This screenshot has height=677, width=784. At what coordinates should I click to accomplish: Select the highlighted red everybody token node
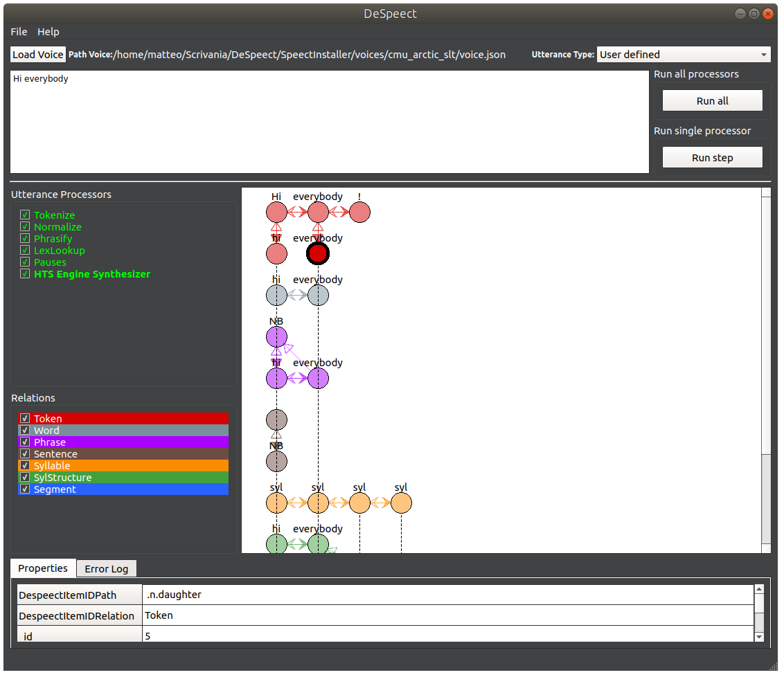[x=317, y=254]
